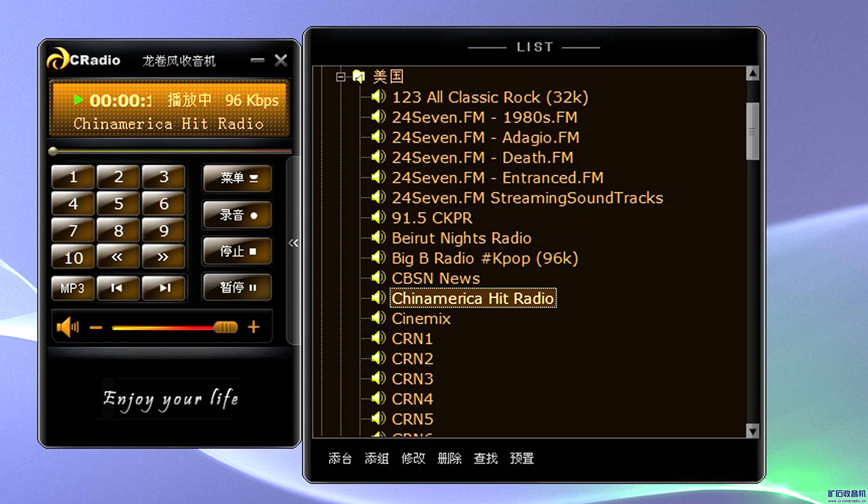Image resolution: width=868 pixels, height=504 pixels.
Task: Select Beirut Nights Radio station
Action: coord(461,238)
